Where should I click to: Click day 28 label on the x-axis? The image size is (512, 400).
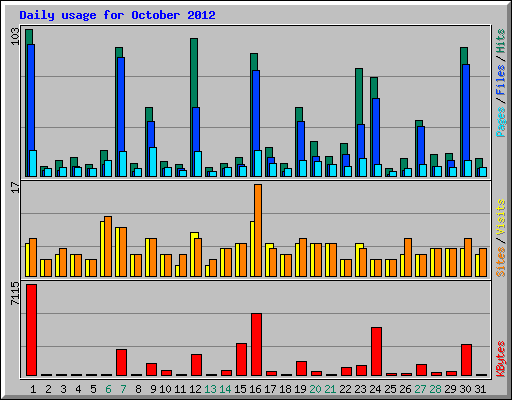[x=435, y=389]
